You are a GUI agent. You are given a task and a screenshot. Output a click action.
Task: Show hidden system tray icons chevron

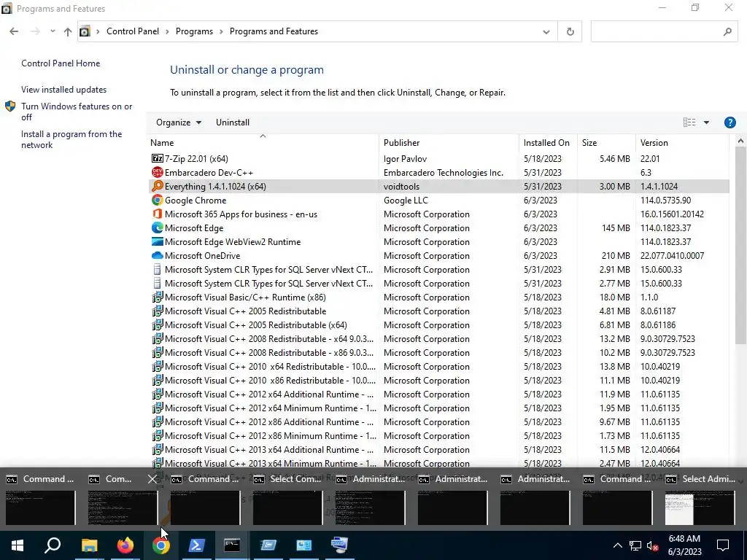tap(617, 545)
